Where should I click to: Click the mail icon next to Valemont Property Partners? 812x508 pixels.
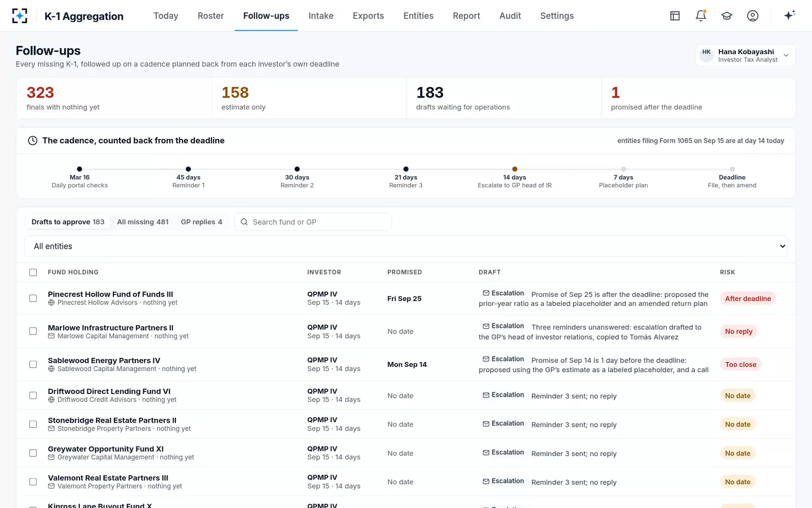[51, 486]
